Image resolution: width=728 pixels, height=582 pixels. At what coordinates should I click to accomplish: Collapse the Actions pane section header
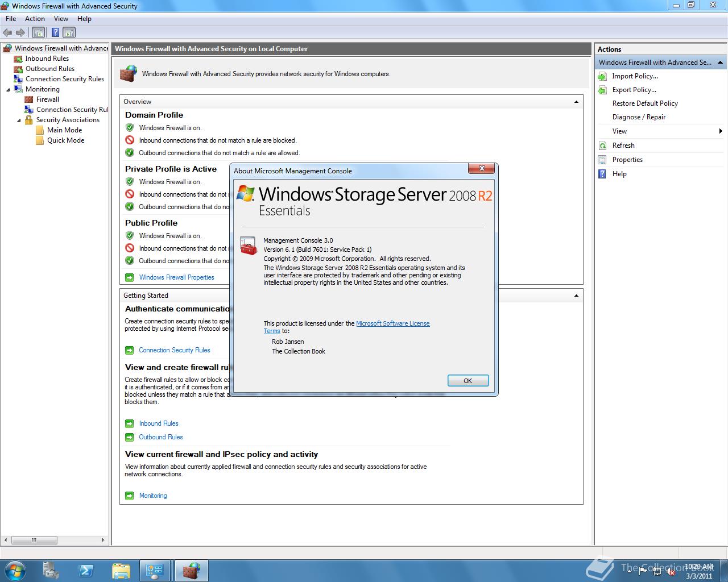(721, 63)
